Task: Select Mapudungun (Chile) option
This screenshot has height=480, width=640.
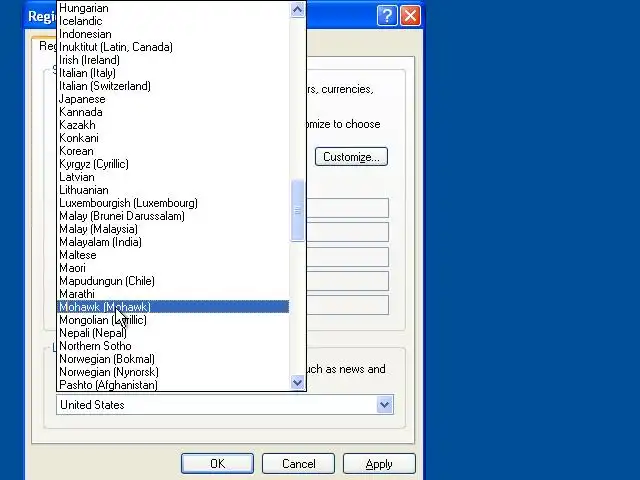Action: (173, 281)
